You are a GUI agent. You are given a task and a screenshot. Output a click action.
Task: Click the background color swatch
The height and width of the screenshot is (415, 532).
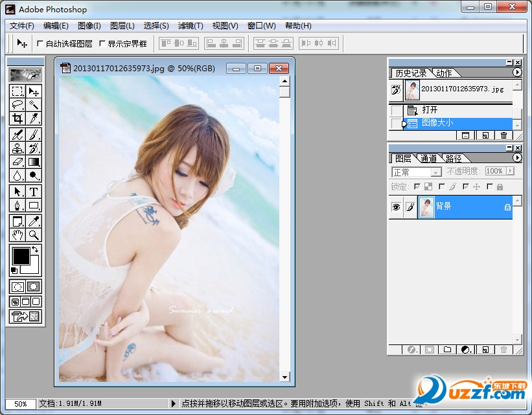coord(33,268)
